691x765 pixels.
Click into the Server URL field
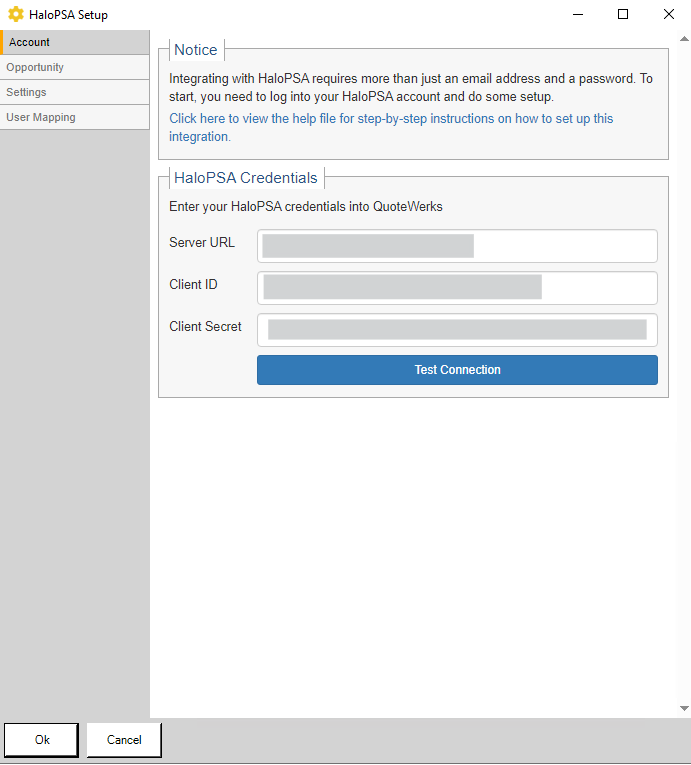tap(457, 246)
